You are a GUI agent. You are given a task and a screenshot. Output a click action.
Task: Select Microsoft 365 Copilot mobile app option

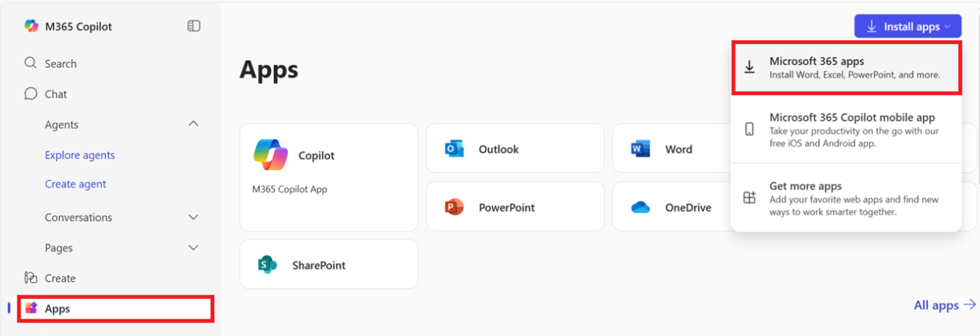pos(846,130)
